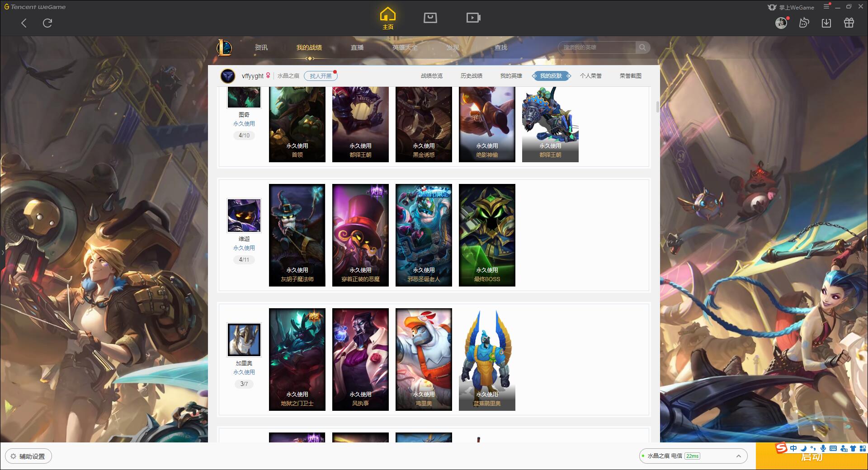The image size is (868, 470).
Task: Switch to 我的英雄 sub-tab
Action: point(511,76)
